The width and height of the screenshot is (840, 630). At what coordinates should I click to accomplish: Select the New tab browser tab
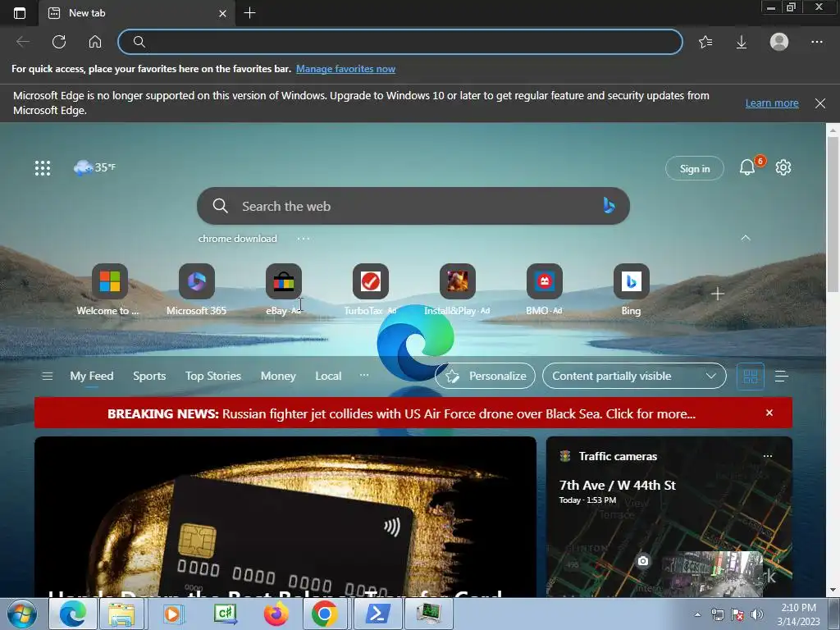137,13
